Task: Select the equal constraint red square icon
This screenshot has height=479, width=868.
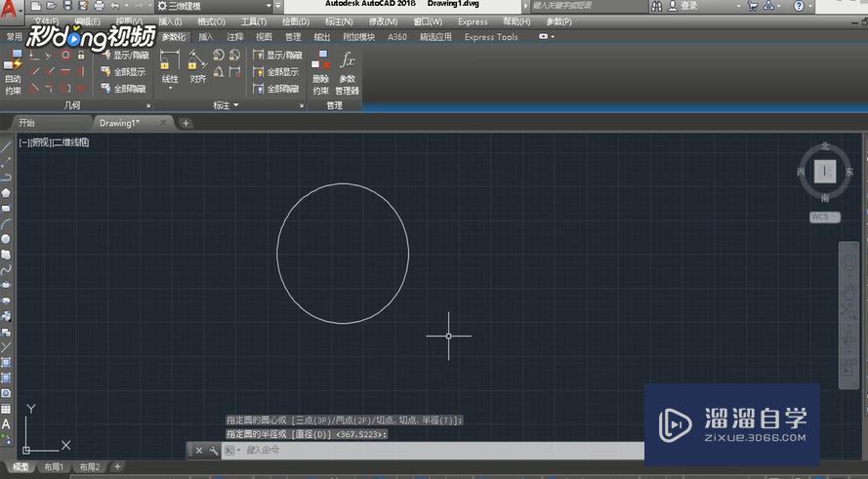Action: click(x=81, y=88)
